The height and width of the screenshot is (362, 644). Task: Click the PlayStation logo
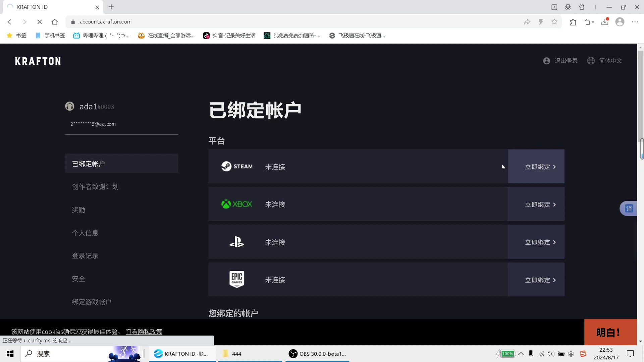click(x=237, y=242)
